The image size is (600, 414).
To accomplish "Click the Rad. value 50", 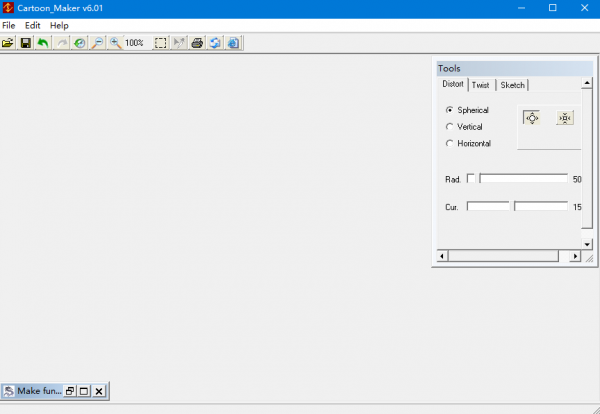I will 577,179.
